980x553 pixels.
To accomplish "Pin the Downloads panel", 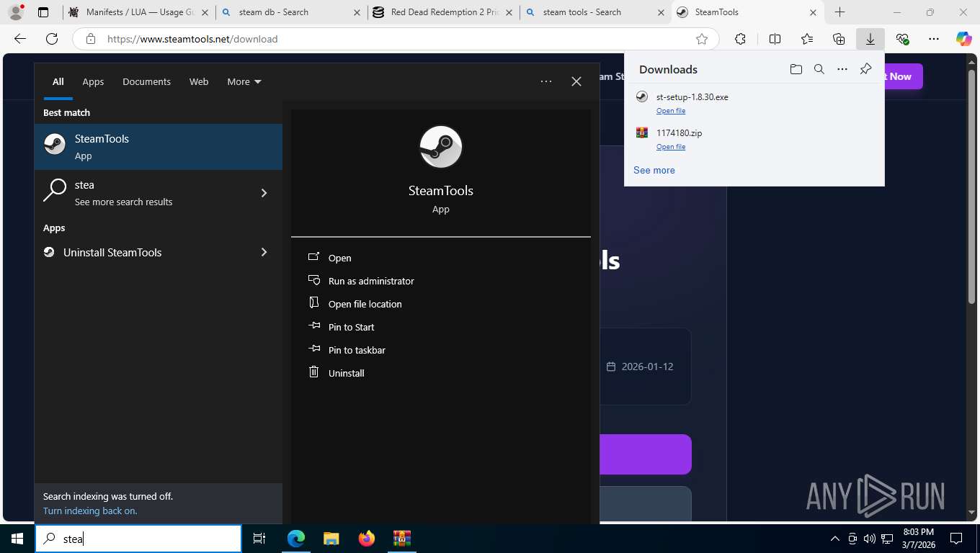I will (x=865, y=69).
